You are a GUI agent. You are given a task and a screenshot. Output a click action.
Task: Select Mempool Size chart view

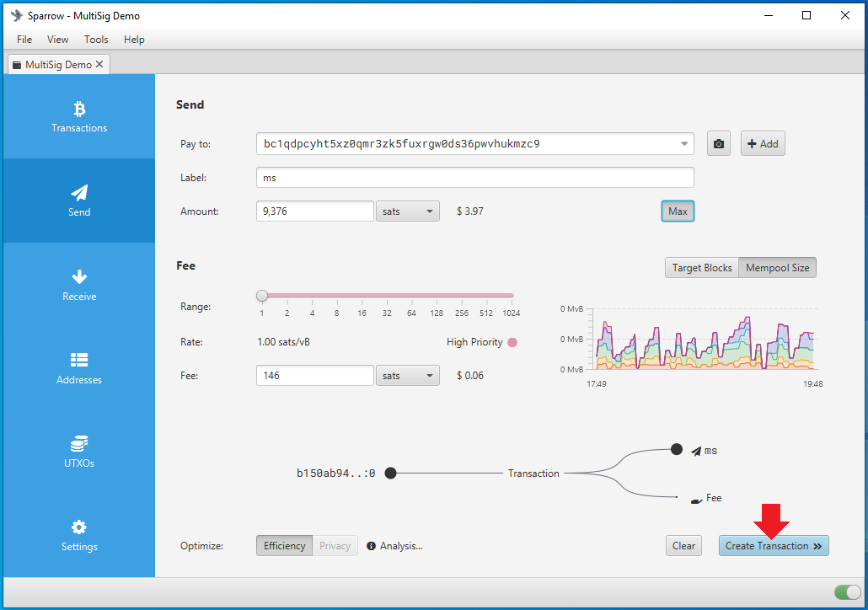(x=777, y=268)
